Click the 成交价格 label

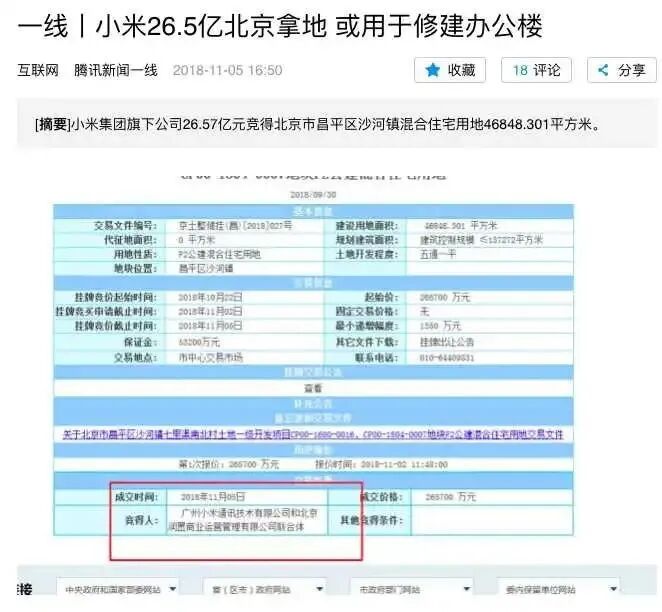click(x=381, y=497)
